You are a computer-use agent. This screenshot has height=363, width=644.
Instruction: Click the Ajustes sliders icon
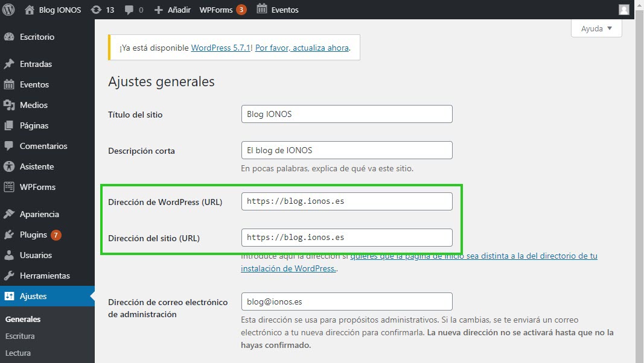coord(8,296)
